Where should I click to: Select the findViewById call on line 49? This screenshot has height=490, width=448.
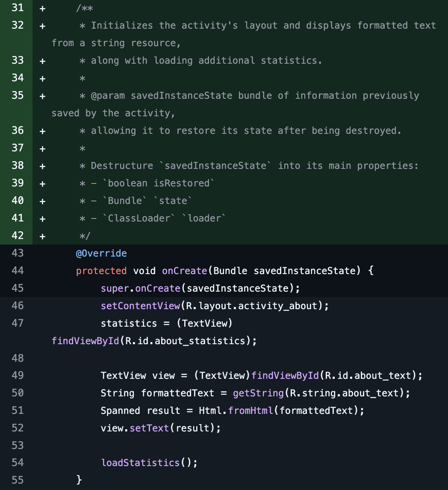285,375
